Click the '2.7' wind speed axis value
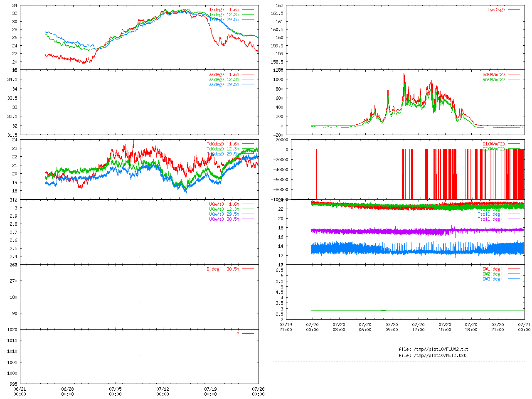The image size is (532, 399). [14, 232]
